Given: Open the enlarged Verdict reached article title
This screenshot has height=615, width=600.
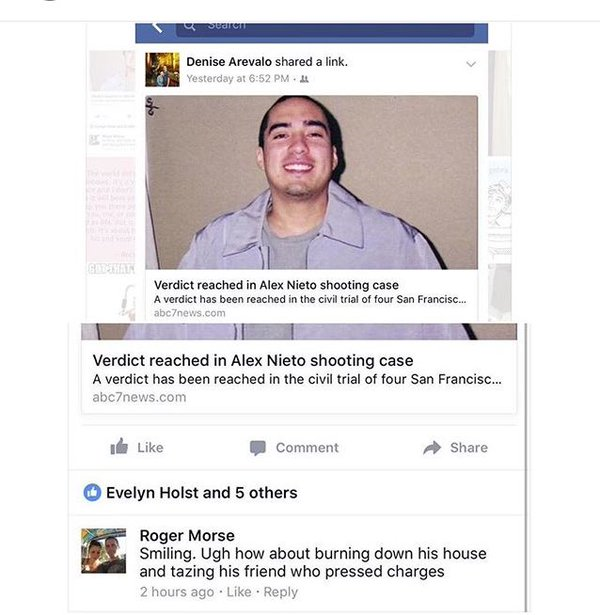Looking at the screenshot, I should pyautogui.click(x=253, y=360).
